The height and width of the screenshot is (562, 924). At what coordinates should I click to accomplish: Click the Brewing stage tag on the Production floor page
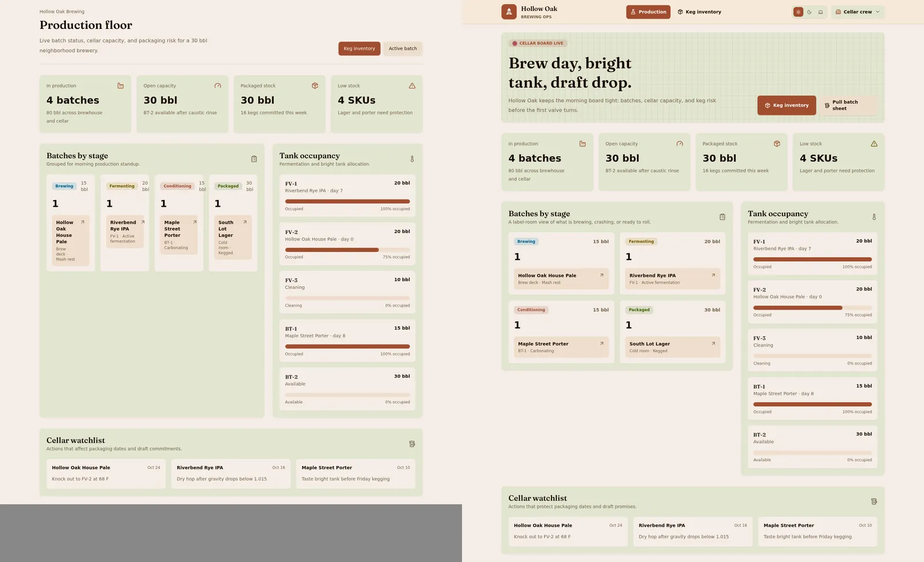coord(64,186)
